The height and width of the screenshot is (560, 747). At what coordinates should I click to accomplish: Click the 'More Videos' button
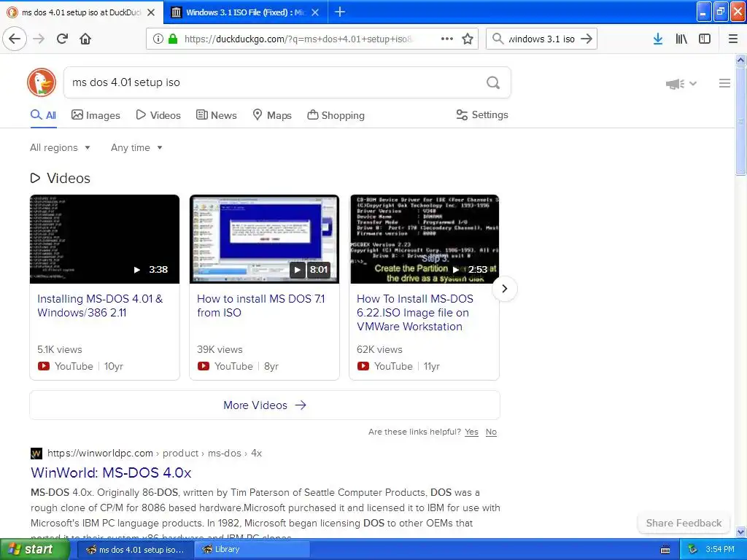(x=264, y=405)
